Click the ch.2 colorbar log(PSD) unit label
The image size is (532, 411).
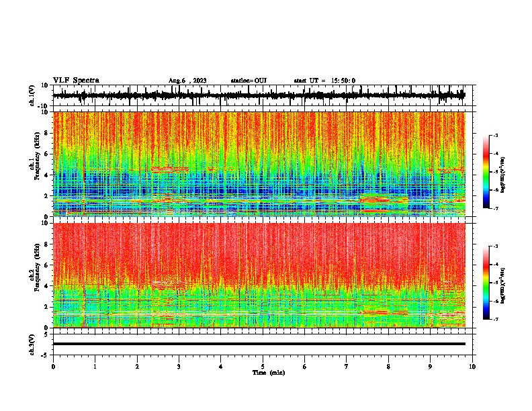[503, 285]
